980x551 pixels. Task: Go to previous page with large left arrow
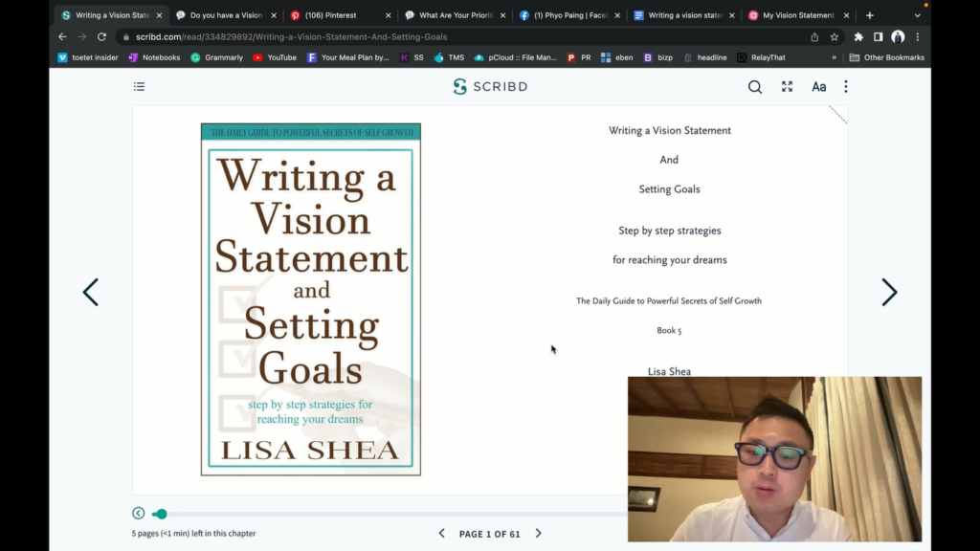(x=91, y=292)
